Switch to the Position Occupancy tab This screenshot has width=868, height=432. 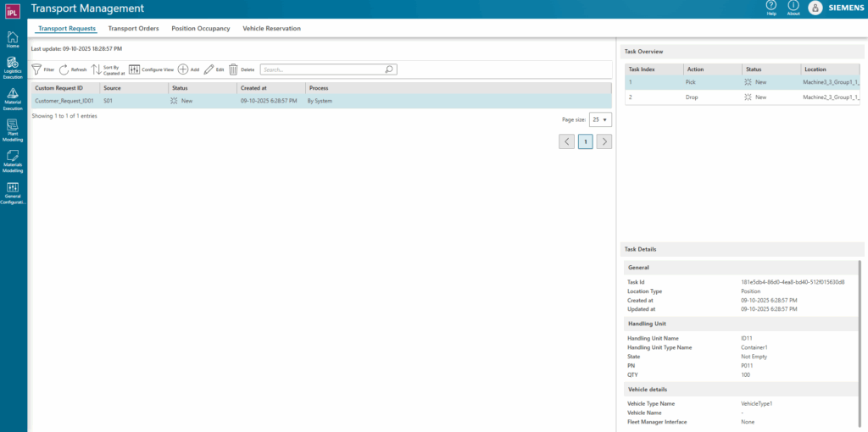(x=200, y=28)
